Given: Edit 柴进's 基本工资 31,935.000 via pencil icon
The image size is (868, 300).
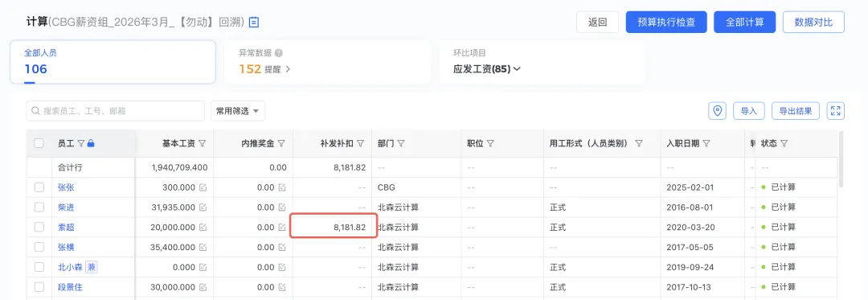Looking at the screenshot, I should tap(203, 207).
